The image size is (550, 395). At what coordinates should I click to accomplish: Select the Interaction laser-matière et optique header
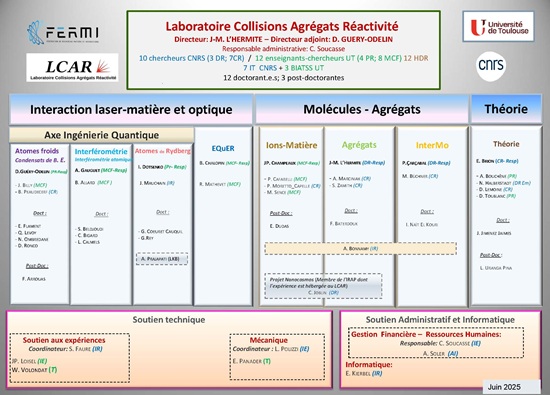(131, 109)
